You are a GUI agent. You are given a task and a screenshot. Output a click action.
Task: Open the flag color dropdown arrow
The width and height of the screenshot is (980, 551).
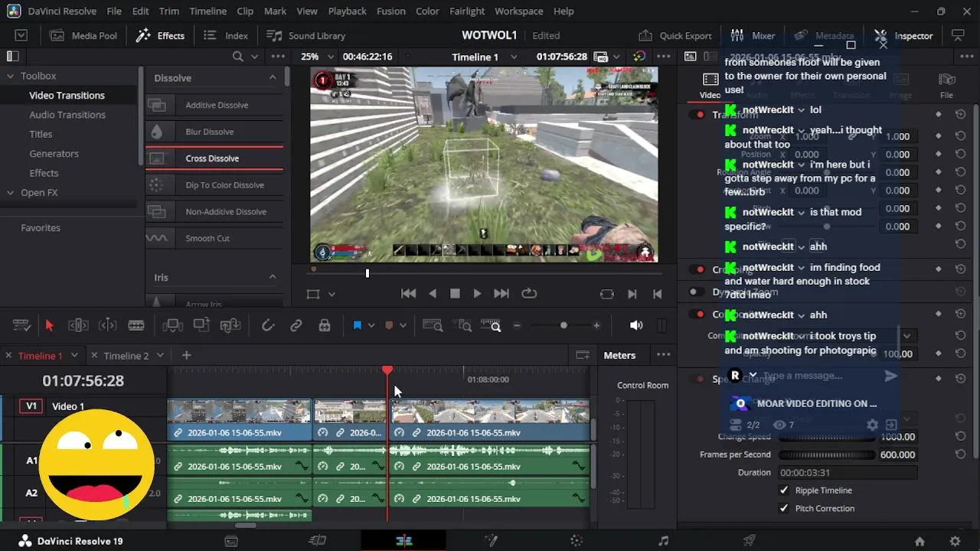(371, 325)
